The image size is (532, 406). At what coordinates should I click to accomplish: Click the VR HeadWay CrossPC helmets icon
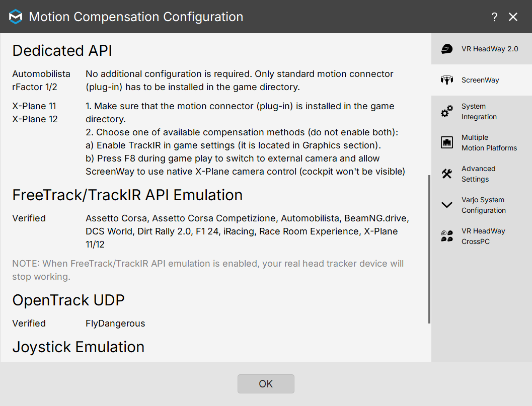click(x=447, y=236)
